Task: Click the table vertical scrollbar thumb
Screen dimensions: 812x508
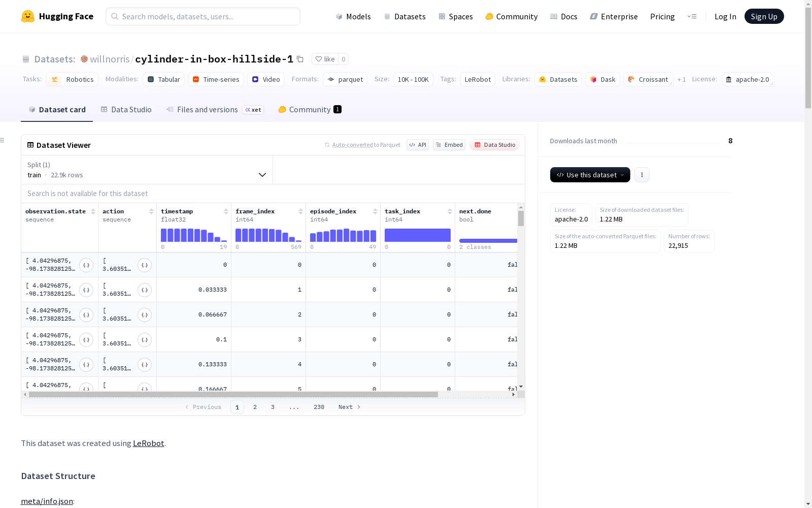Action: pyautogui.click(x=521, y=218)
